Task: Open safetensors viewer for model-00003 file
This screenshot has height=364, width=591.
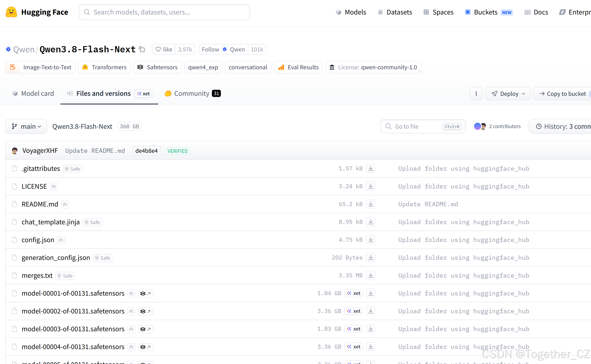Action: [146, 329]
